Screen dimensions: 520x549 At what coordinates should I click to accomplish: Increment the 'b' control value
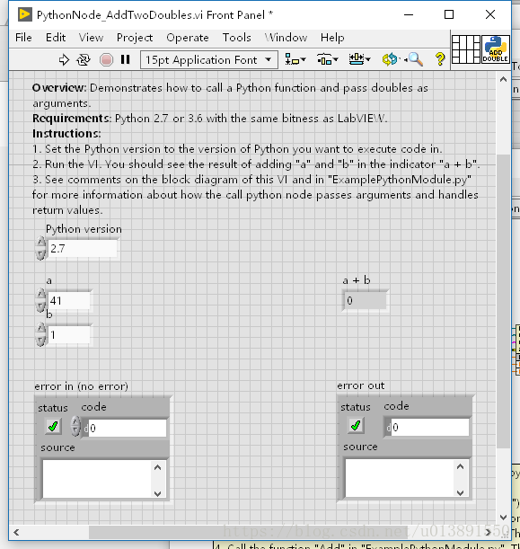[x=41, y=328]
